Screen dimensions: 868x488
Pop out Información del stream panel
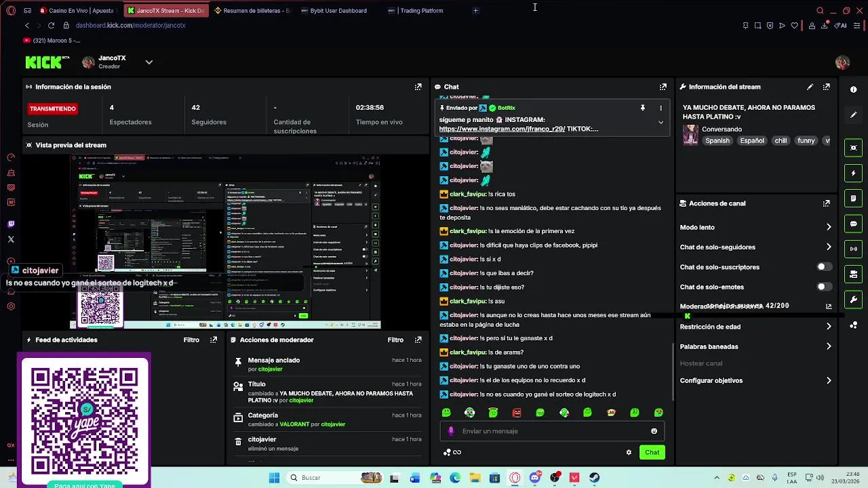click(827, 87)
